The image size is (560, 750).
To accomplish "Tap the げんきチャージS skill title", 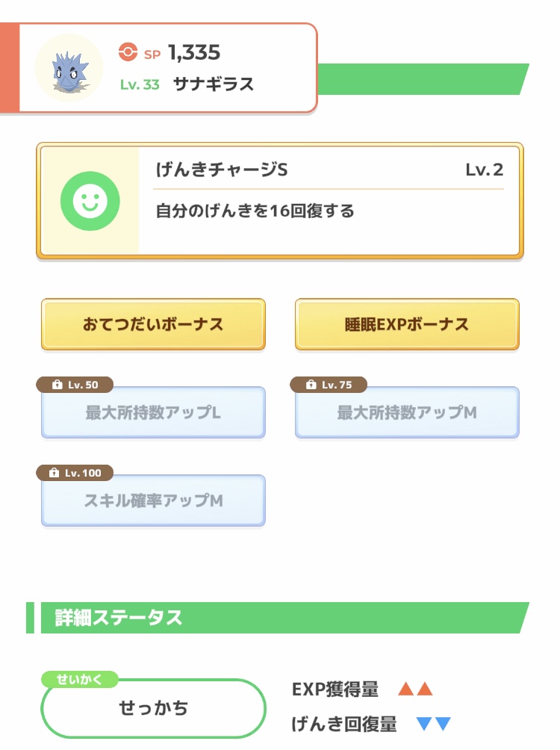I will (222, 170).
